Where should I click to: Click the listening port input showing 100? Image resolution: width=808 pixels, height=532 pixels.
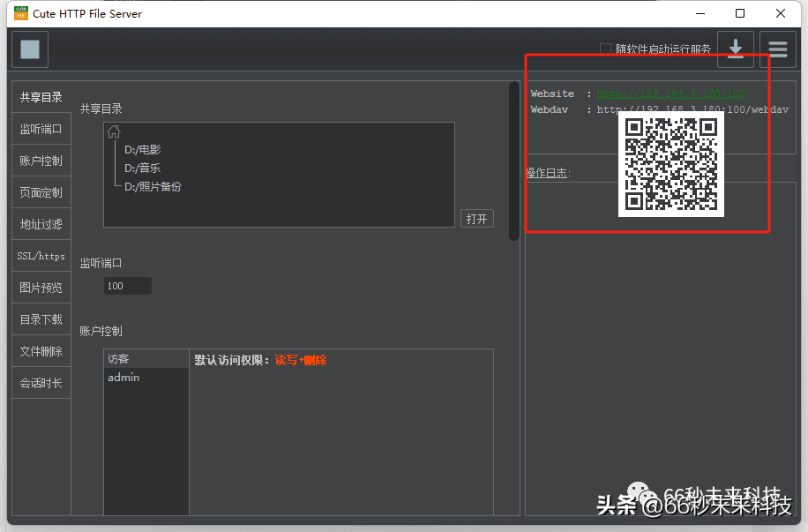(127, 285)
